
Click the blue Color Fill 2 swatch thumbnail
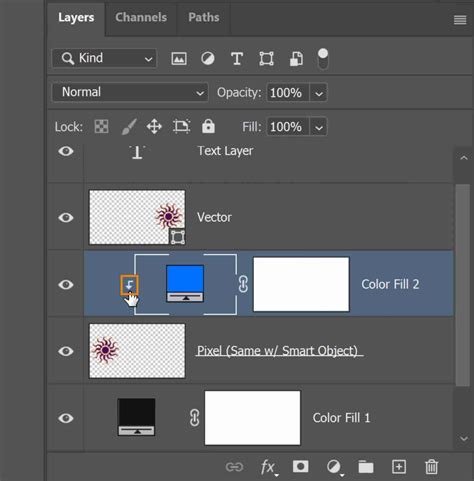(185, 284)
